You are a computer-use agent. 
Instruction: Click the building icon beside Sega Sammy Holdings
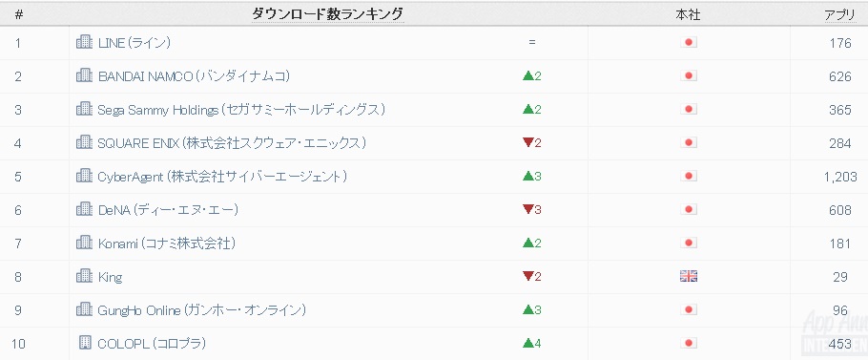pyautogui.click(x=84, y=109)
